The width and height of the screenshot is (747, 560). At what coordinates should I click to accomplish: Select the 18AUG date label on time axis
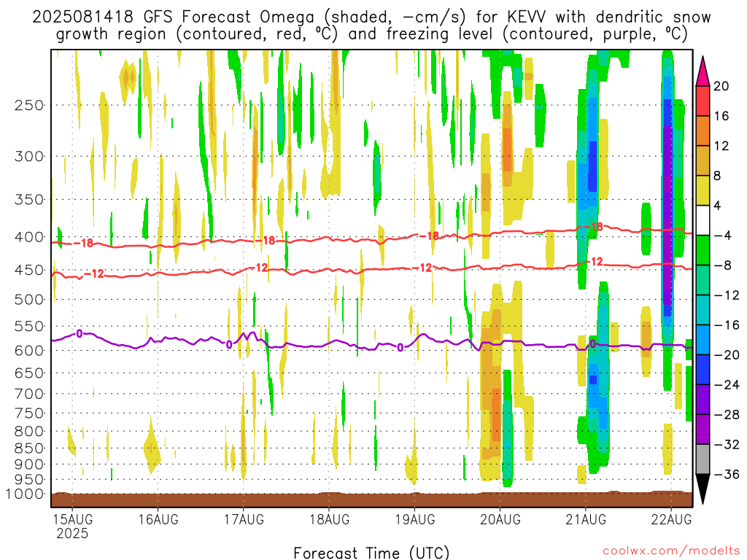(x=329, y=519)
